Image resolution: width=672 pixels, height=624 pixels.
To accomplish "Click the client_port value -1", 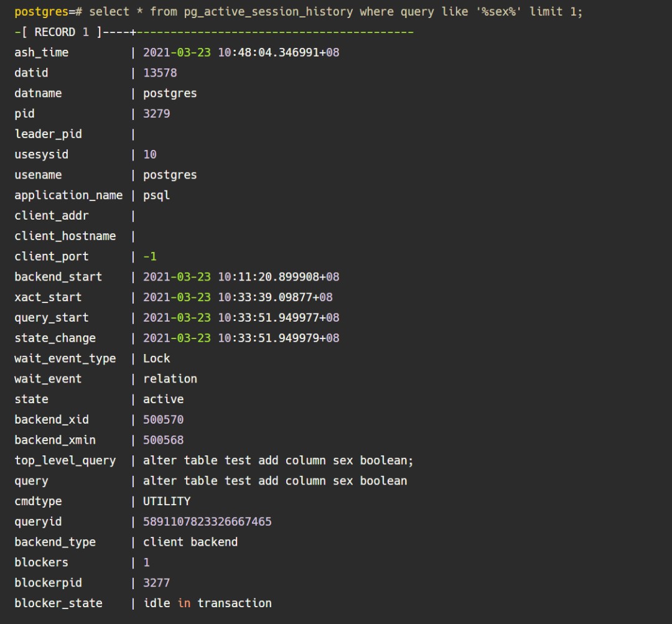I will coord(150,256).
